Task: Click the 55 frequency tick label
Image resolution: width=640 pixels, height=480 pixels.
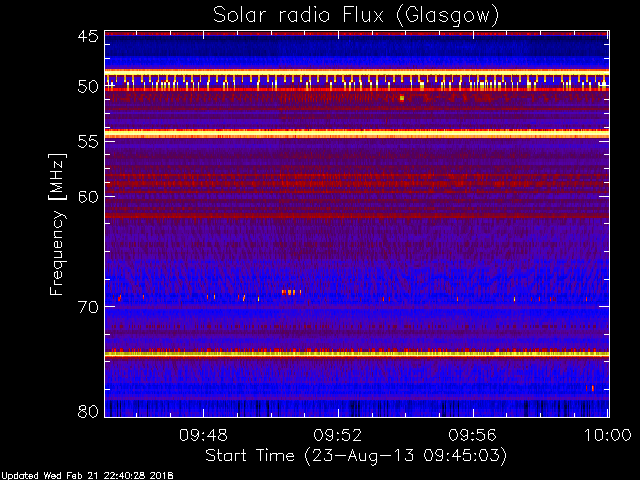Action: pos(88,142)
